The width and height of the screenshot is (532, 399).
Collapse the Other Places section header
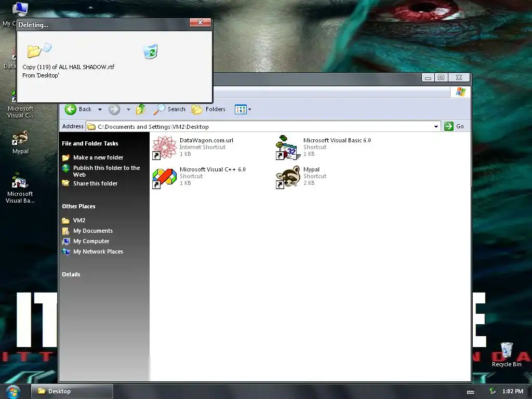tap(78, 206)
